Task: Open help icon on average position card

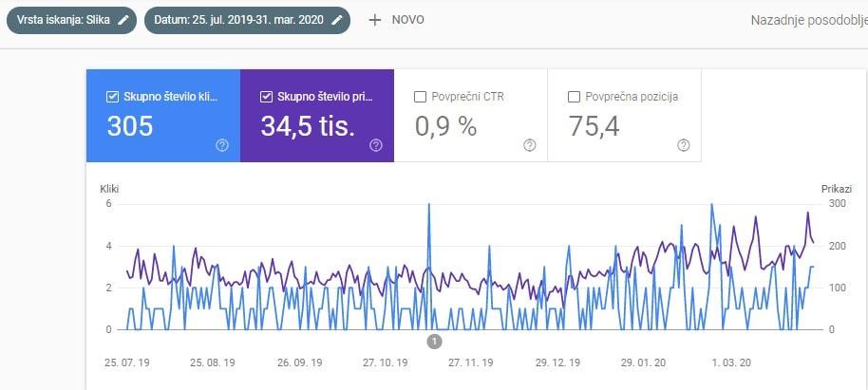Action: click(683, 145)
